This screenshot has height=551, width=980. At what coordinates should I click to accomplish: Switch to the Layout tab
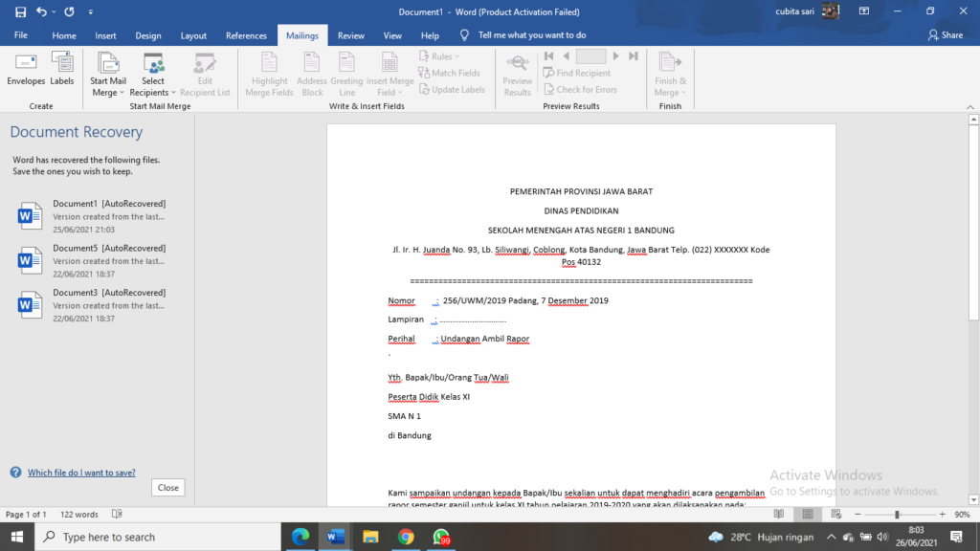coord(193,35)
